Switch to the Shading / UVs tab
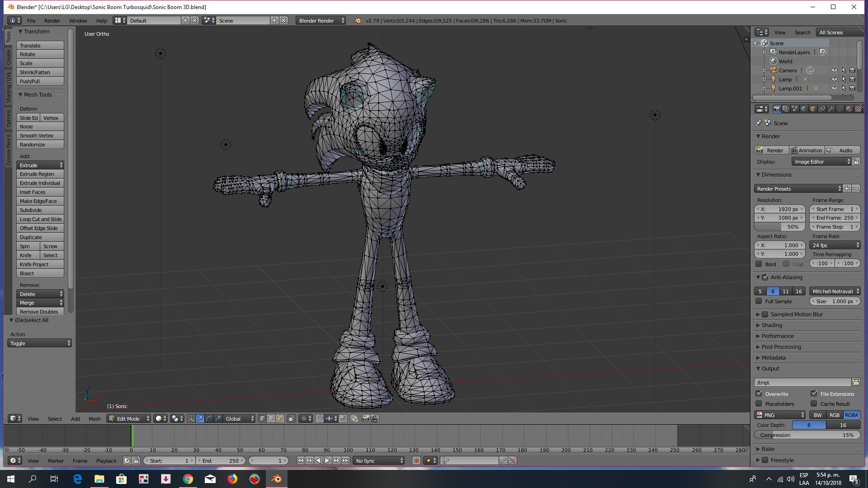Screen dimensions: 868x488 coord(9,87)
